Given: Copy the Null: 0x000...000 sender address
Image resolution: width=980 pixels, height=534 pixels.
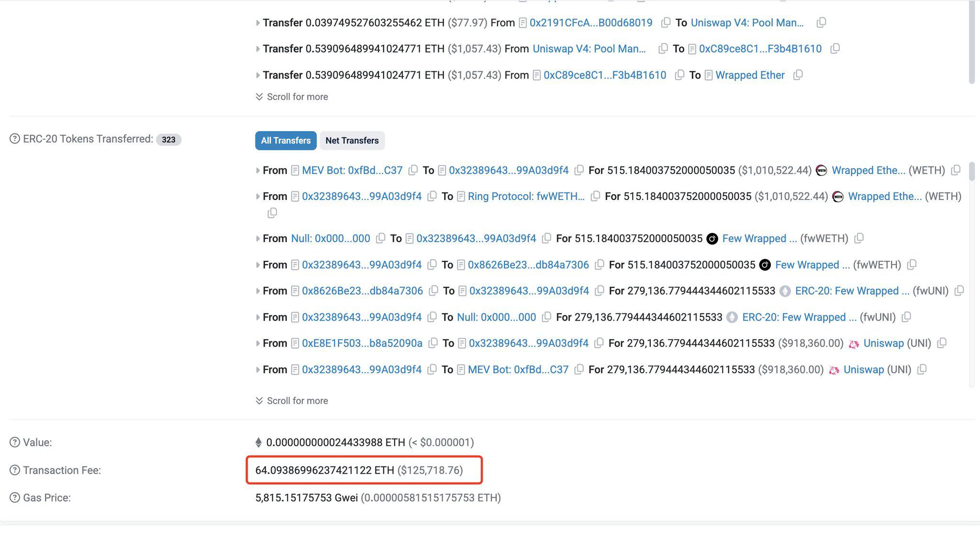Looking at the screenshot, I should (380, 238).
